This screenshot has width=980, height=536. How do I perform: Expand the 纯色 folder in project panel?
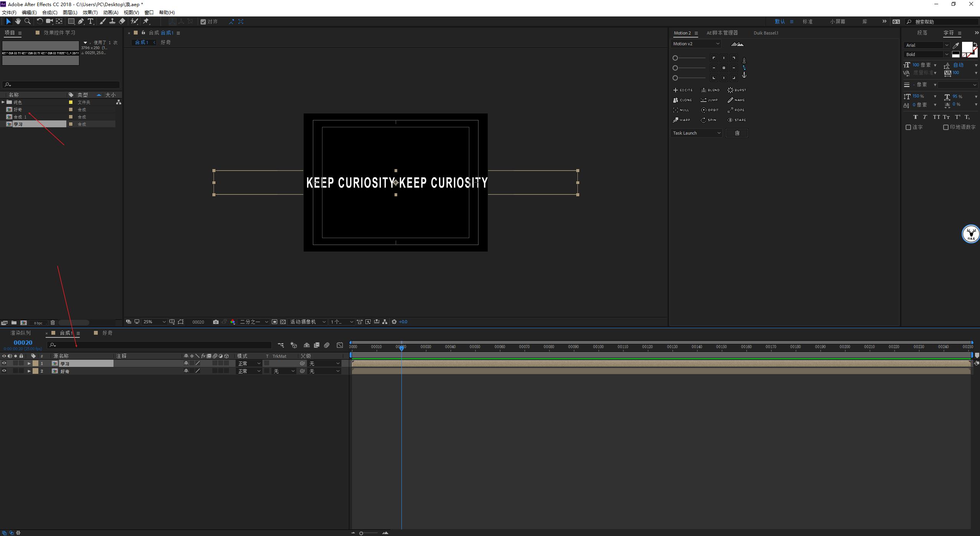[x=3, y=102]
